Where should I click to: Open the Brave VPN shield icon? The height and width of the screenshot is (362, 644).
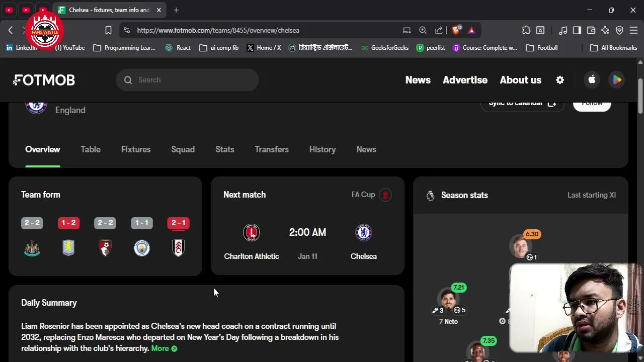point(619,30)
